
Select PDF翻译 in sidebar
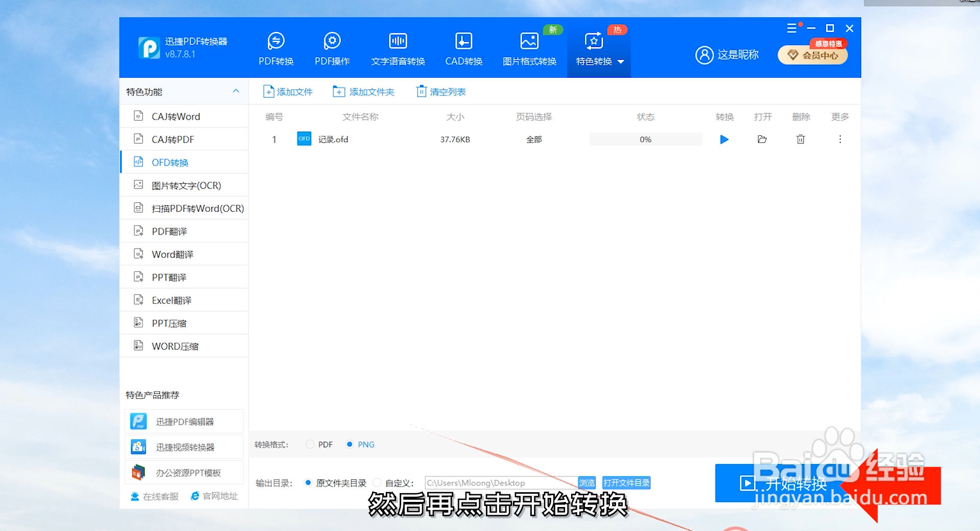pyautogui.click(x=184, y=231)
